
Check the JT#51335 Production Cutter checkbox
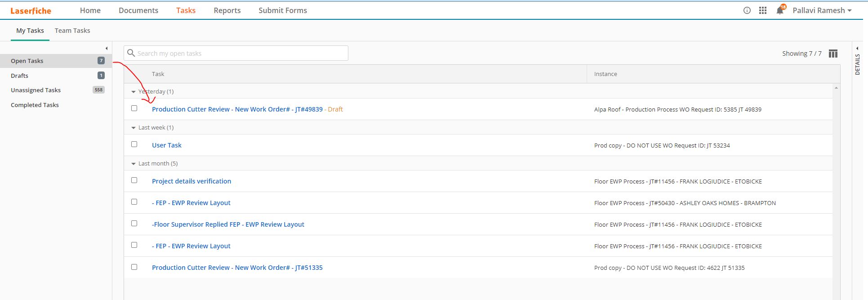click(x=134, y=267)
